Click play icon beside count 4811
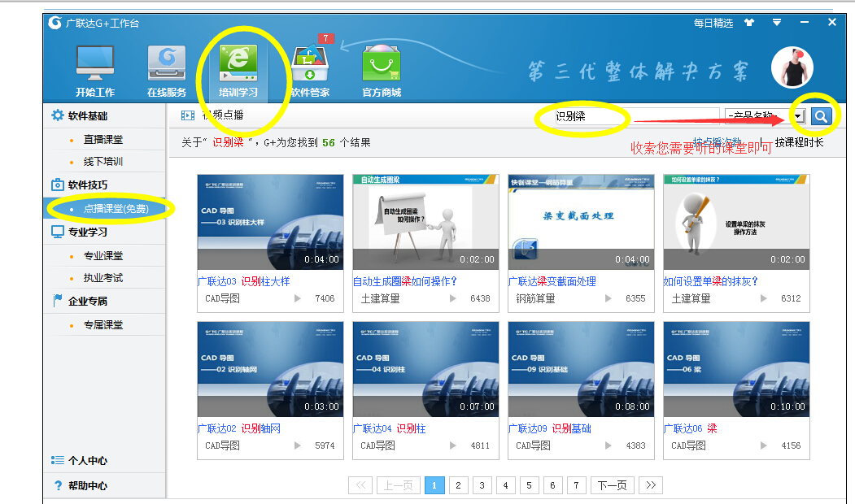 pyautogui.click(x=453, y=445)
